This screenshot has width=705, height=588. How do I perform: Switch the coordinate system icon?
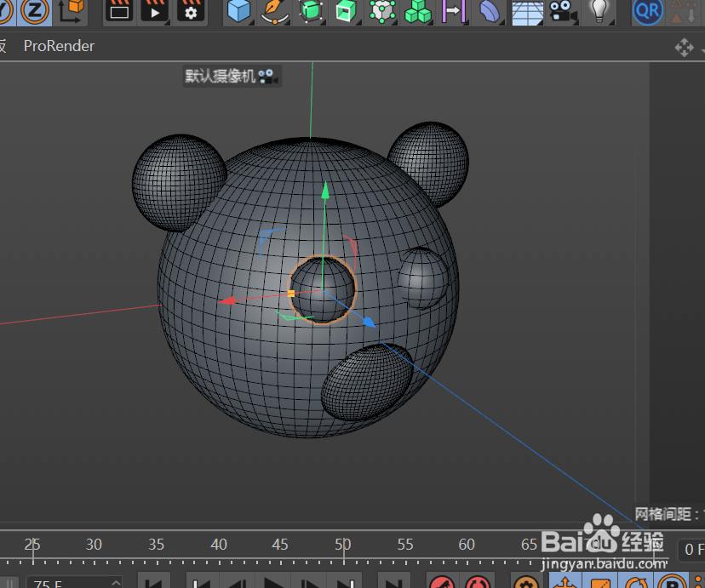click(x=71, y=11)
